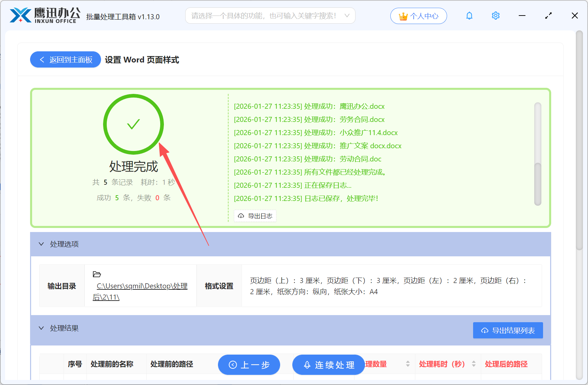Select the 个人中心 menu item

(x=419, y=16)
